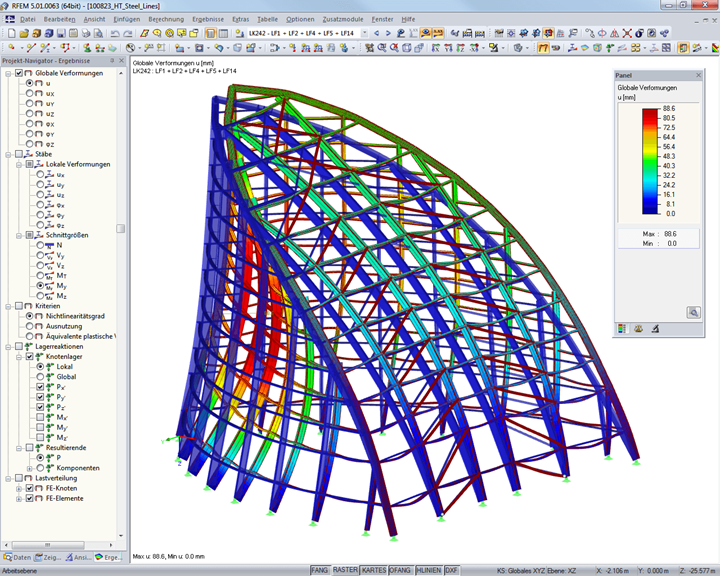Click the red X delete icon in top toolbar
Image resolution: width=720 pixels, height=576 pixels.
(627, 33)
